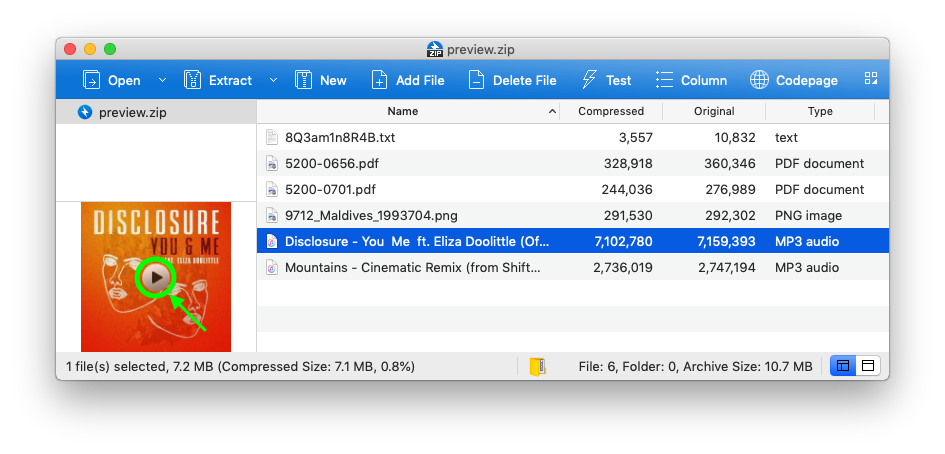Click the Column toolbar button
The image size is (945, 454).
691,80
